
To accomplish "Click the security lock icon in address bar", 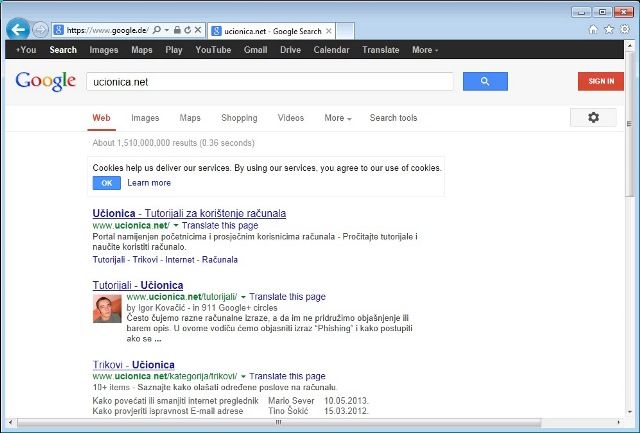I will (177, 30).
